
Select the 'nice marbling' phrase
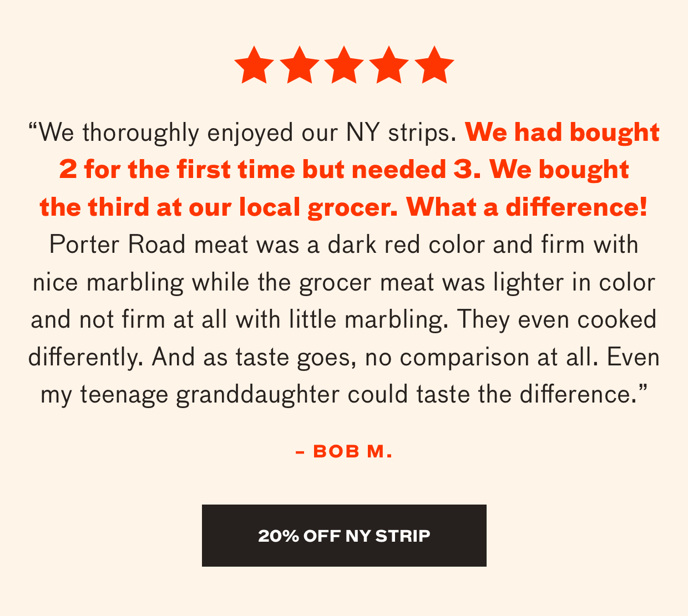coord(109,283)
